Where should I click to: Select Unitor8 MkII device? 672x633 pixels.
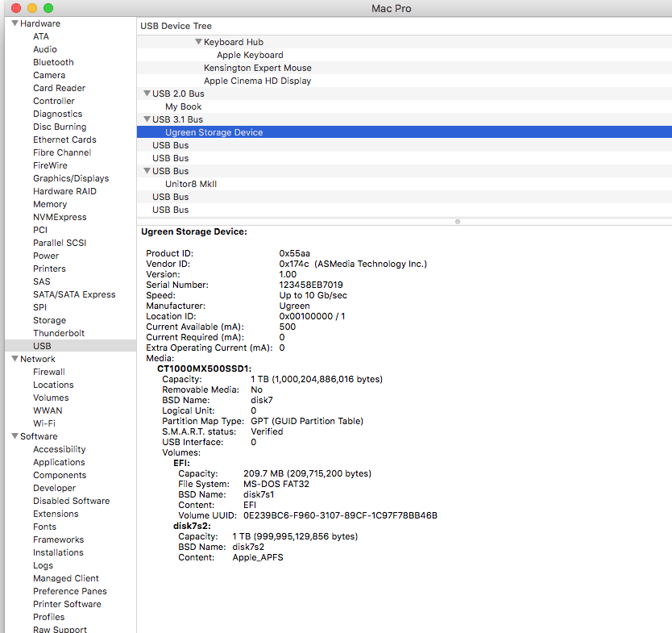(191, 184)
